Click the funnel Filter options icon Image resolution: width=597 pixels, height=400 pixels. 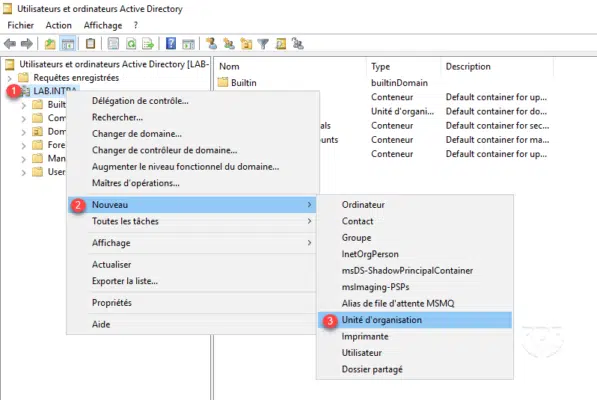263,44
